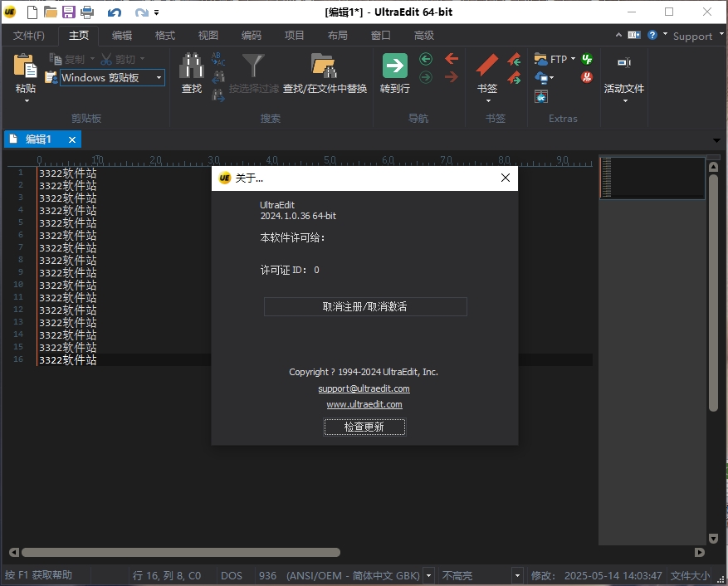The width and height of the screenshot is (728, 586).
Task: Click the green Go to Line icon
Action: click(x=395, y=66)
